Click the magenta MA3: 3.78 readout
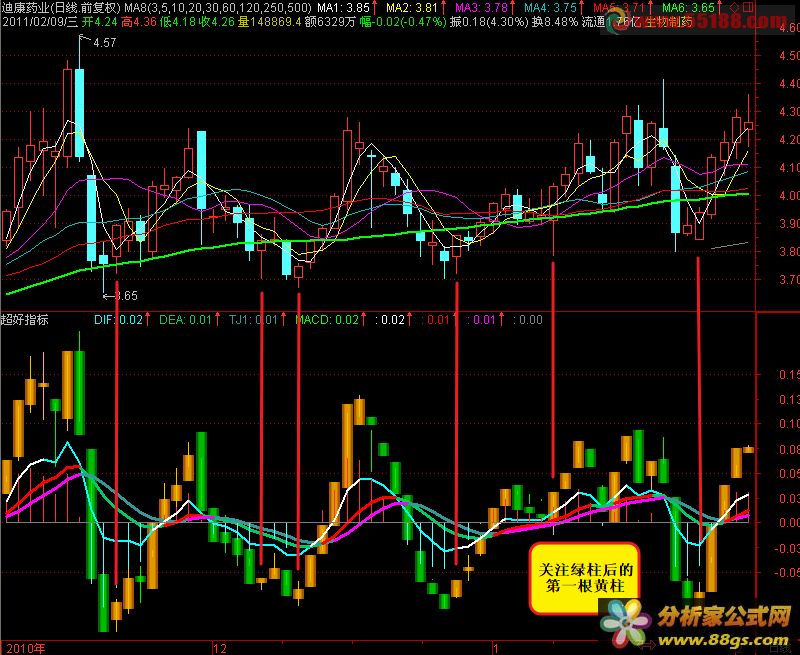 pos(481,7)
